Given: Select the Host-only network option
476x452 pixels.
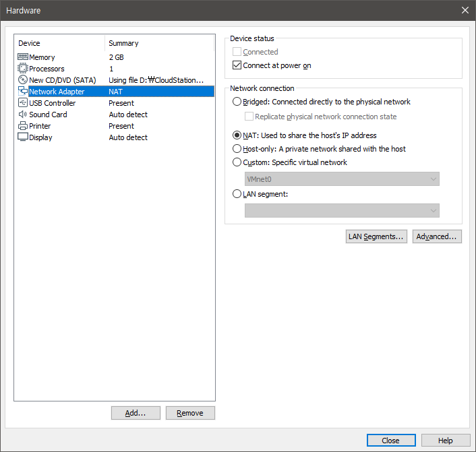Looking at the screenshot, I should pos(237,149).
